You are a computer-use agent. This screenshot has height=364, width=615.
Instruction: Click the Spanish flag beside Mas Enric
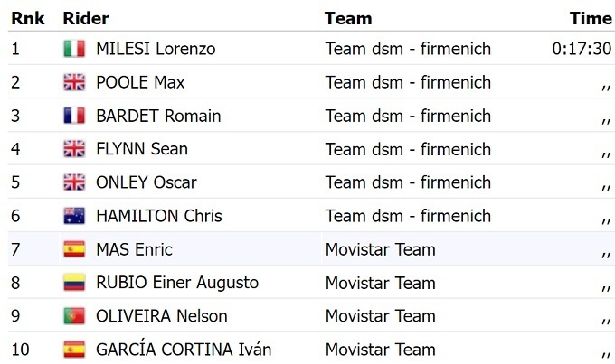[x=74, y=249]
